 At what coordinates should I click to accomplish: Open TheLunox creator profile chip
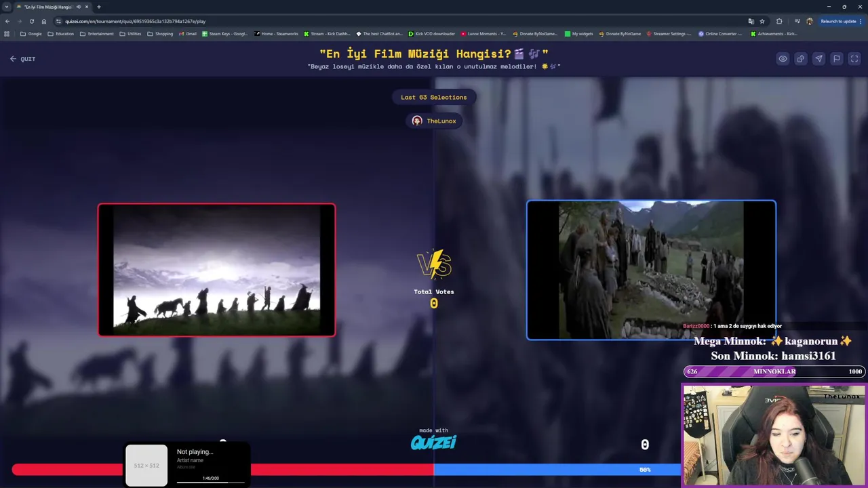(x=434, y=121)
